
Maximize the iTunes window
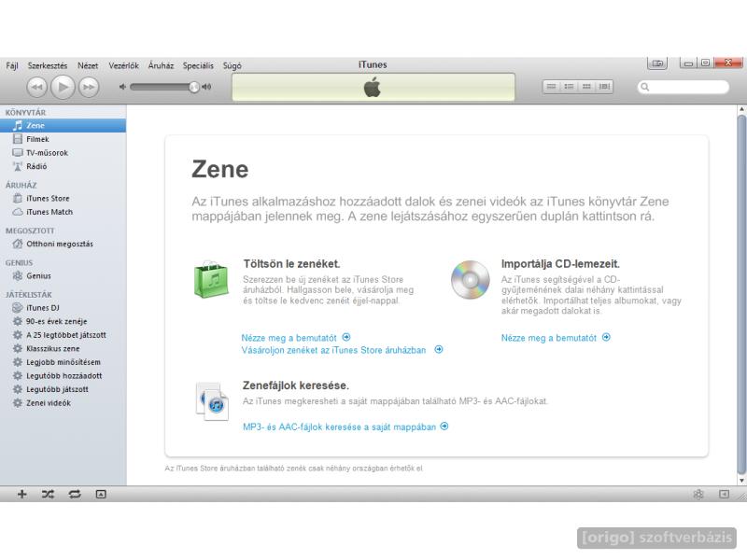point(706,63)
